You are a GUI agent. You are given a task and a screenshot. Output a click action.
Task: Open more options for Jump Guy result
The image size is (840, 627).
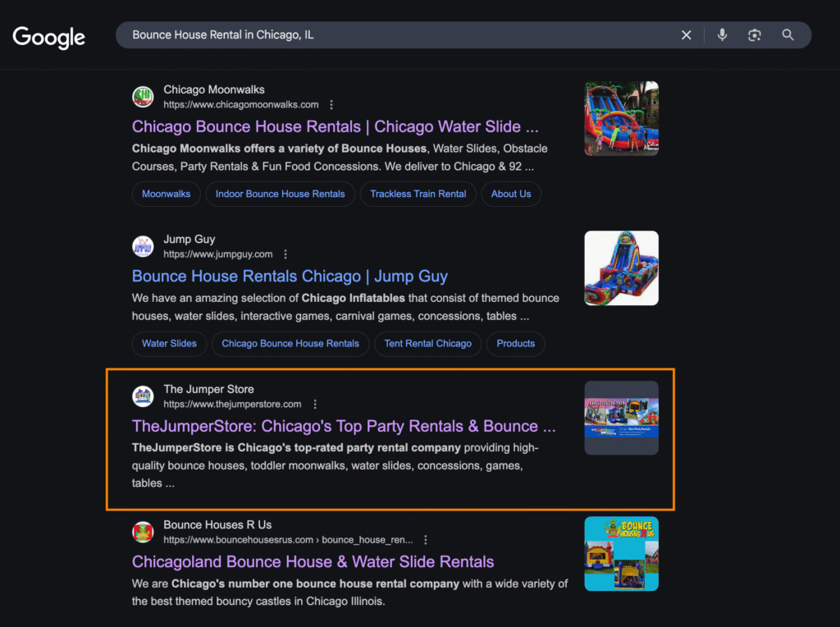(285, 254)
